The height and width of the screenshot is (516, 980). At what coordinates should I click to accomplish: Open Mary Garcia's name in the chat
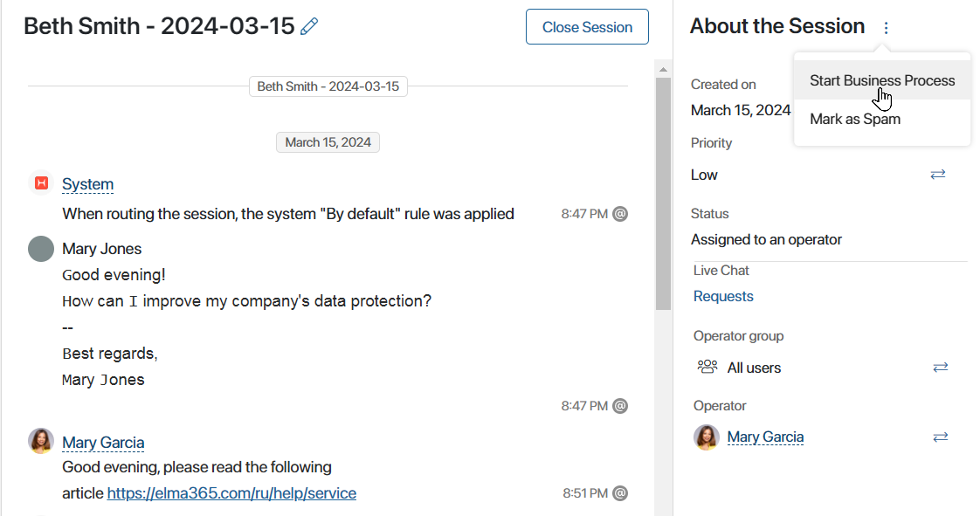[x=103, y=443]
